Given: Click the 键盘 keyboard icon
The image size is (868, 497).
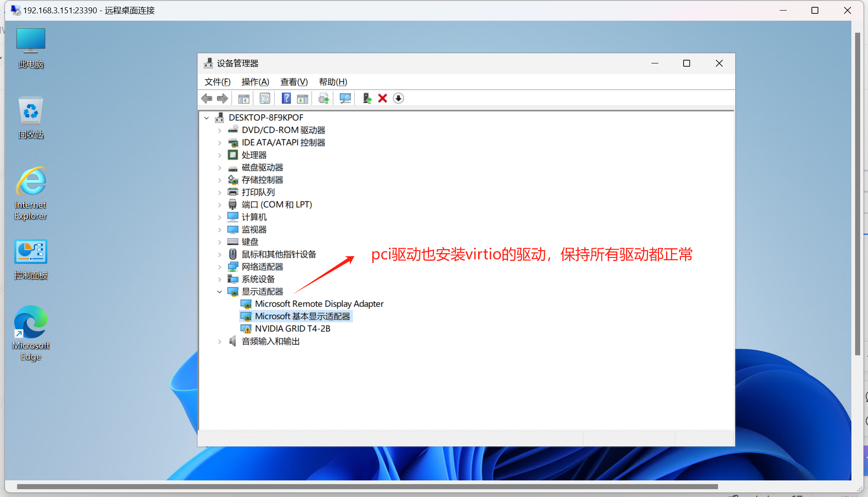Looking at the screenshot, I should pyautogui.click(x=233, y=242).
